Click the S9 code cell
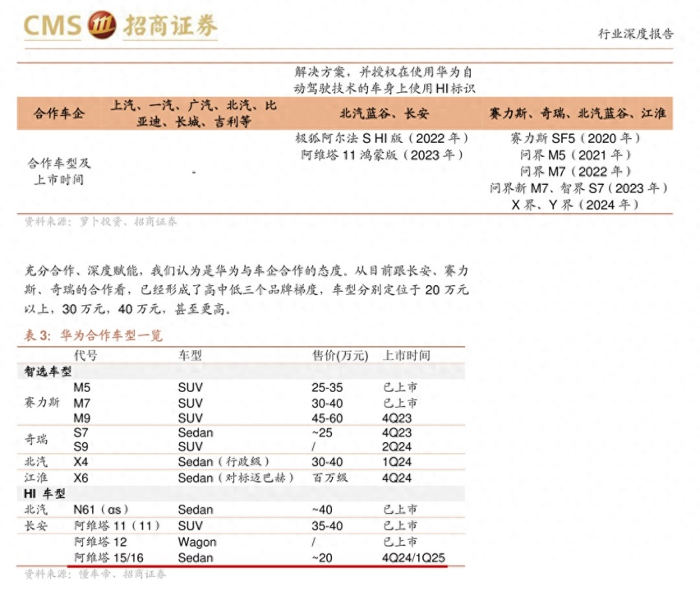The image size is (700, 591). click(81, 446)
